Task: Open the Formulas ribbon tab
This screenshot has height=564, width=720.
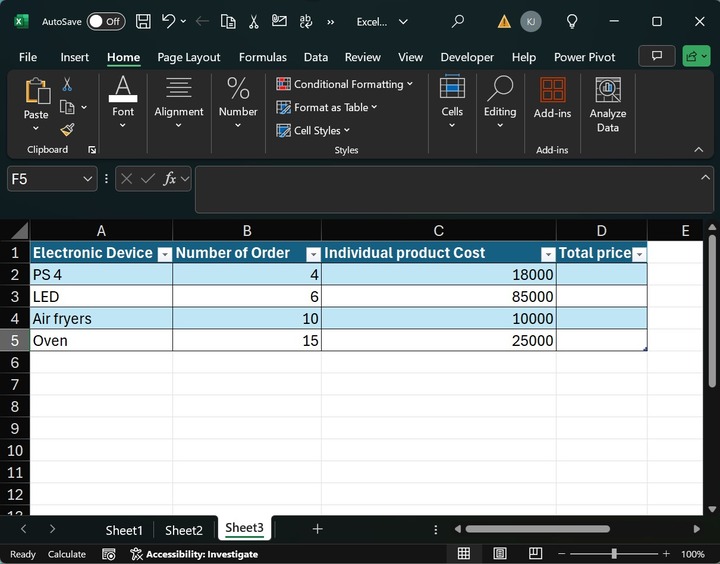Action: point(262,57)
